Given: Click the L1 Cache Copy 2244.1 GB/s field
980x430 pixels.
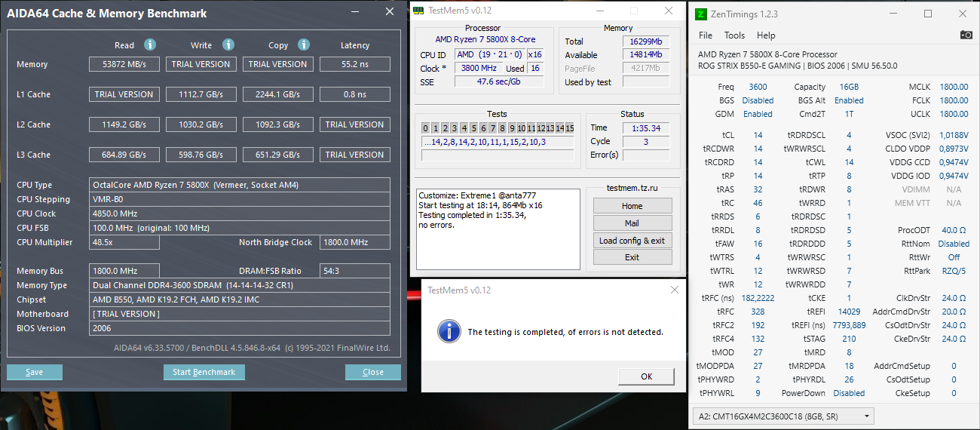Looking at the screenshot, I should tap(278, 94).
